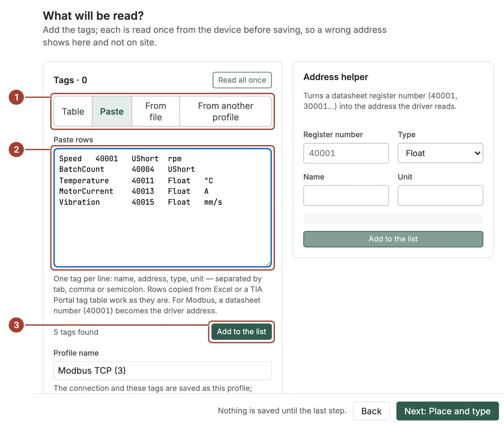Click the Address helper Unit field
Image resolution: width=504 pixels, height=424 pixels.
pyautogui.click(x=440, y=196)
